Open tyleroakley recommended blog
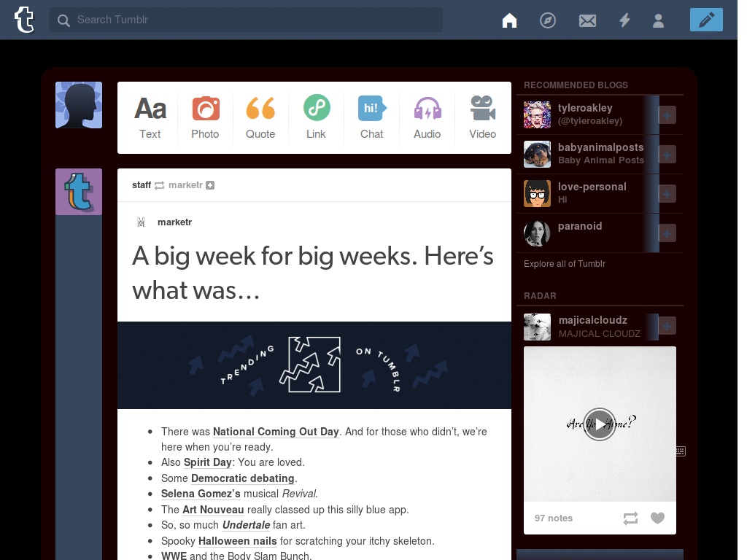747x560 pixels. [585, 108]
